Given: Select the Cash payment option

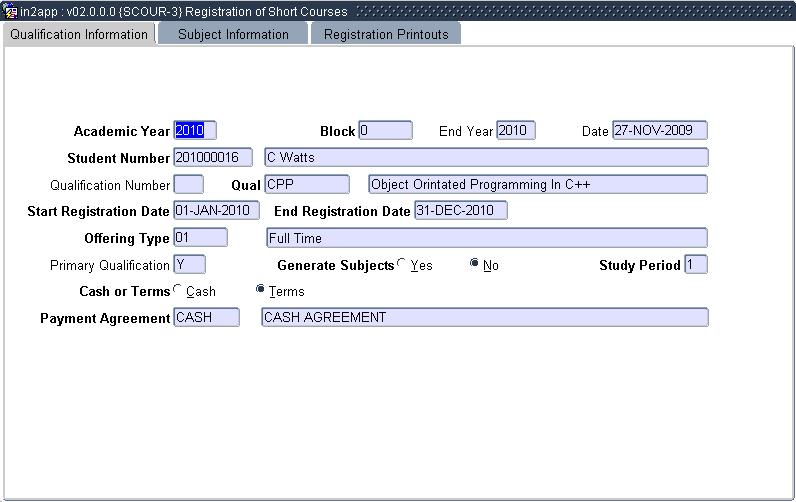Looking at the screenshot, I should coord(178,290).
